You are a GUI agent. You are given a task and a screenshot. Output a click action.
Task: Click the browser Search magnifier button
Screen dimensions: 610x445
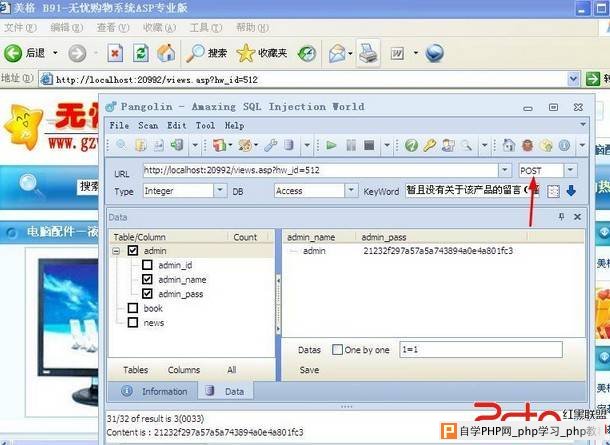206,53
